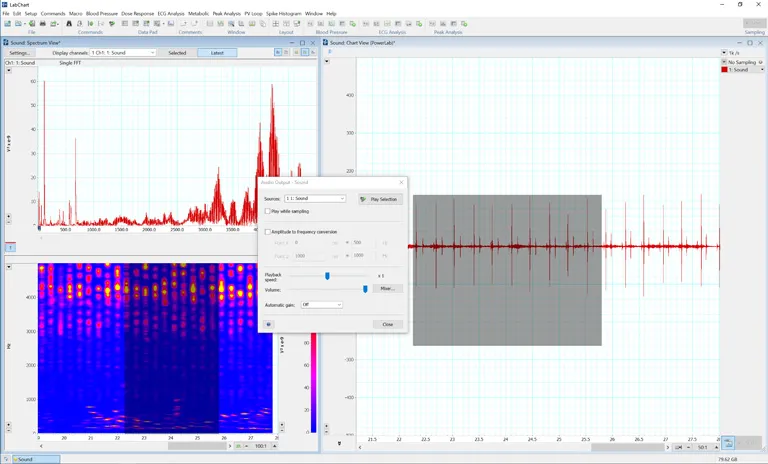This screenshot has width=768, height=464.
Task: Open the ECG Analysis menu
Action: coord(171,13)
